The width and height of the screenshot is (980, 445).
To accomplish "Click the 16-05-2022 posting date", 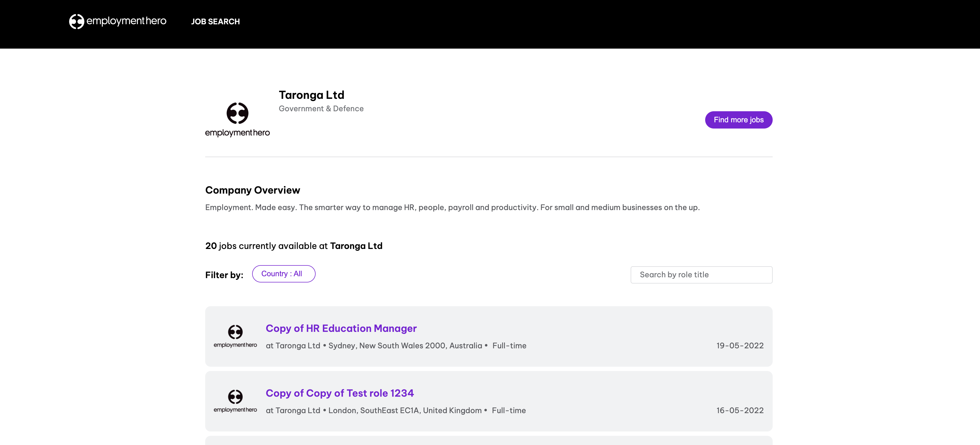I will pos(740,410).
